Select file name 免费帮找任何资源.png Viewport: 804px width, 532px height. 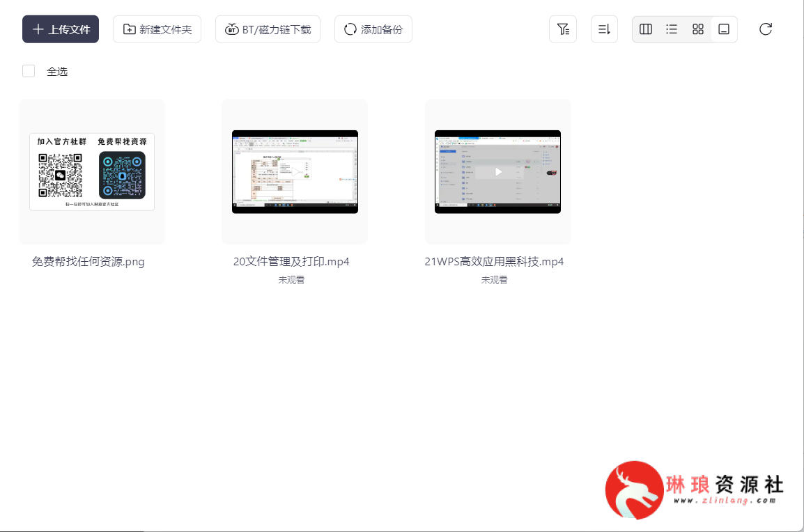[x=88, y=261]
